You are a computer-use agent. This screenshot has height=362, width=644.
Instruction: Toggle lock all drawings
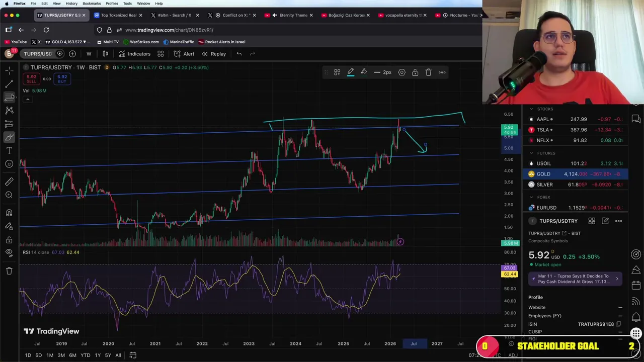pyautogui.click(x=9, y=240)
